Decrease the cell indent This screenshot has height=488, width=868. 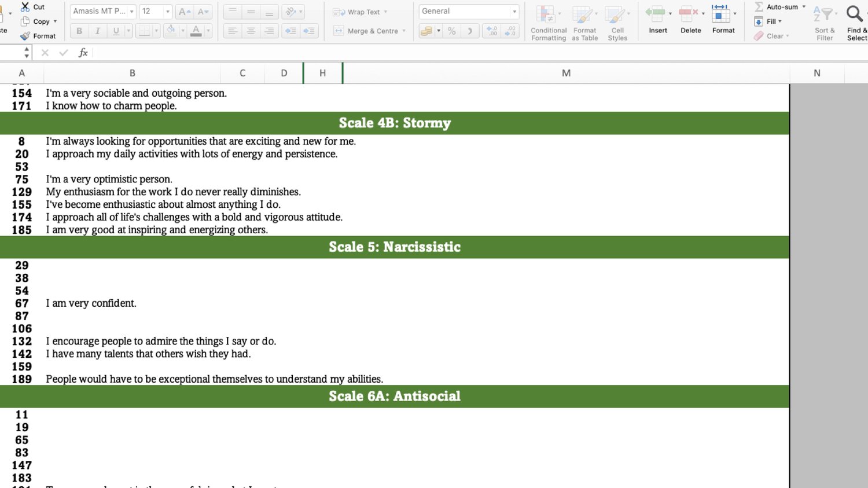(291, 31)
